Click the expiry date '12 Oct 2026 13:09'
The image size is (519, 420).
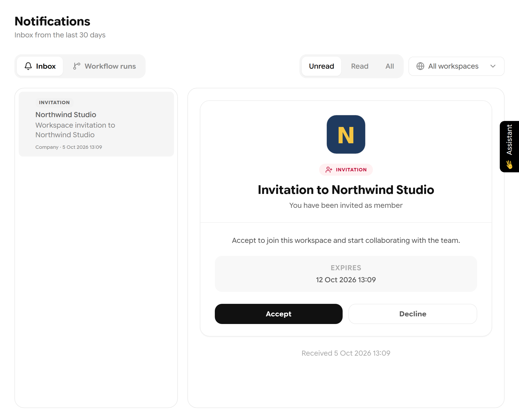pyautogui.click(x=346, y=280)
